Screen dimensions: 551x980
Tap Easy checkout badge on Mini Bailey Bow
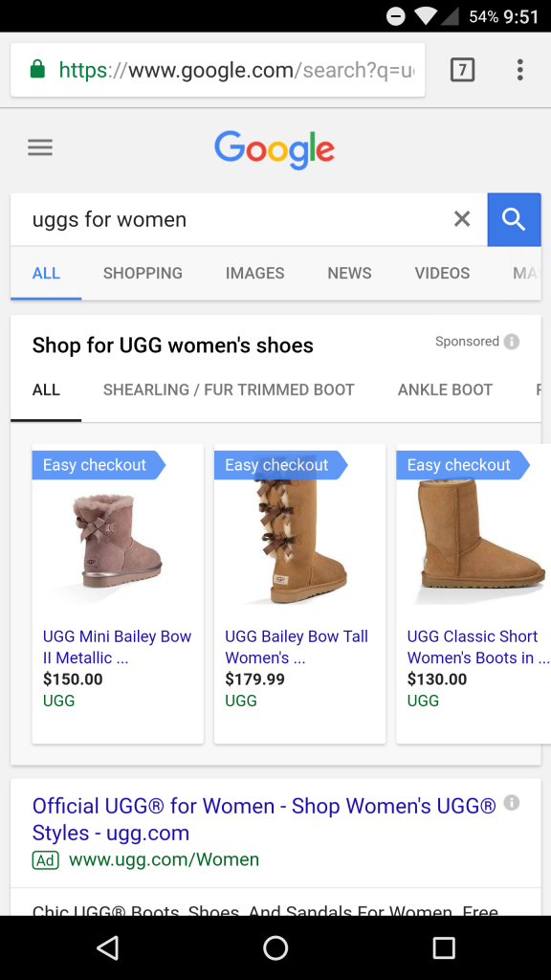[x=99, y=465]
